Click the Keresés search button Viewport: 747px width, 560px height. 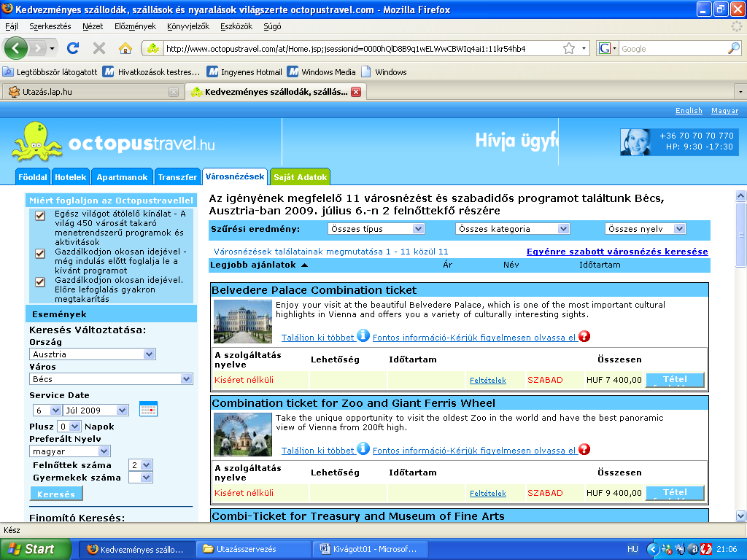(56, 494)
